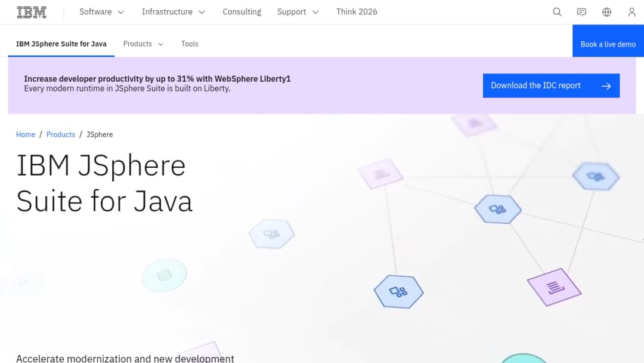Open the chat contact icon
644x363 pixels.
pyautogui.click(x=581, y=12)
